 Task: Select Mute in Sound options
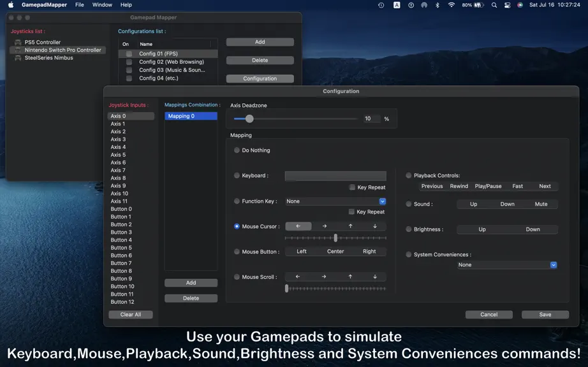(x=541, y=204)
